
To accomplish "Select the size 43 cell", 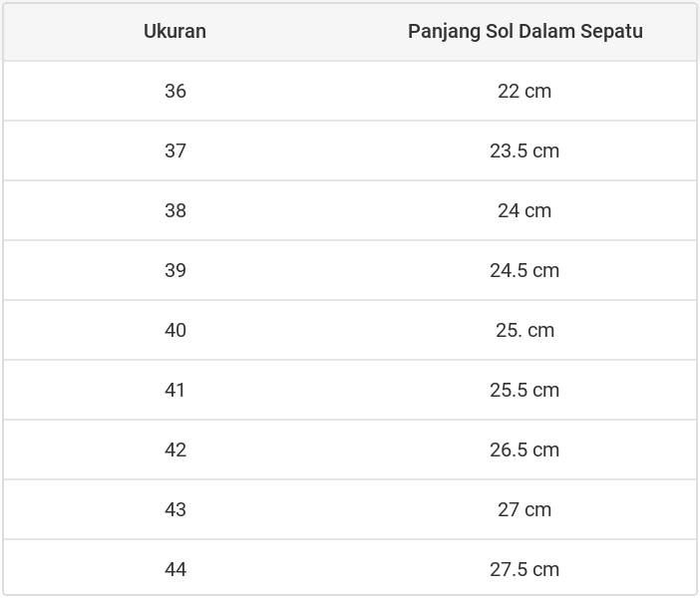I will [x=175, y=509].
